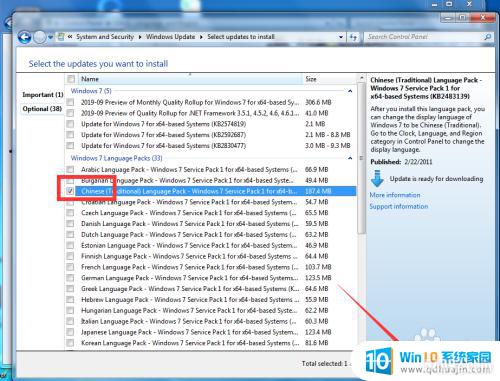Check Greek Language Pack checkbox
The width and height of the screenshot is (500, 381).
coord(70,289)
